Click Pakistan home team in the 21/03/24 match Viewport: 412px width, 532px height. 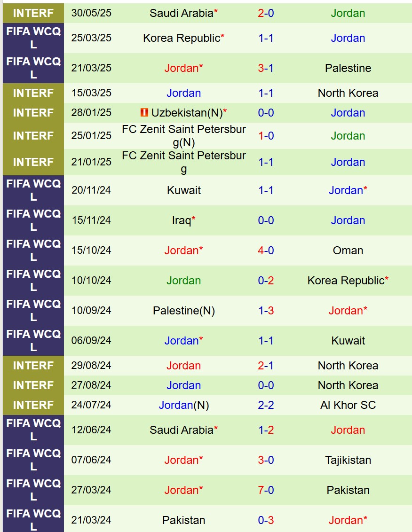pos(183,520)
